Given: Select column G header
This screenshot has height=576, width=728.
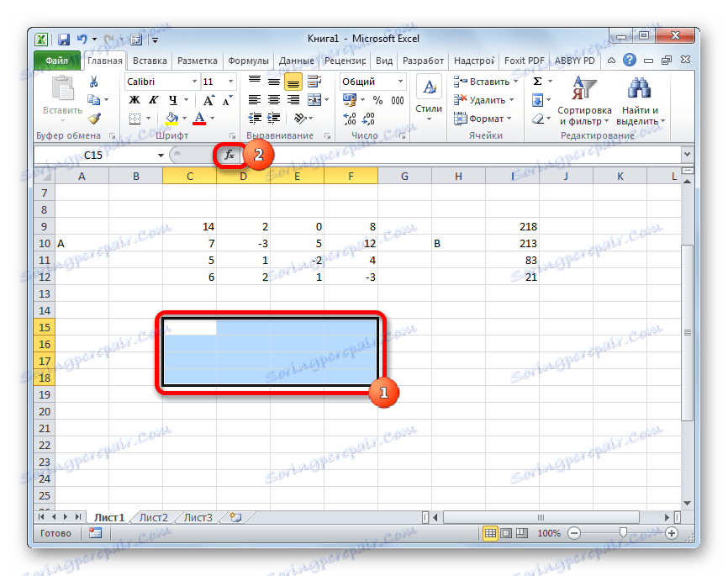Looking at the screenshot, I should tap(404, 176).
